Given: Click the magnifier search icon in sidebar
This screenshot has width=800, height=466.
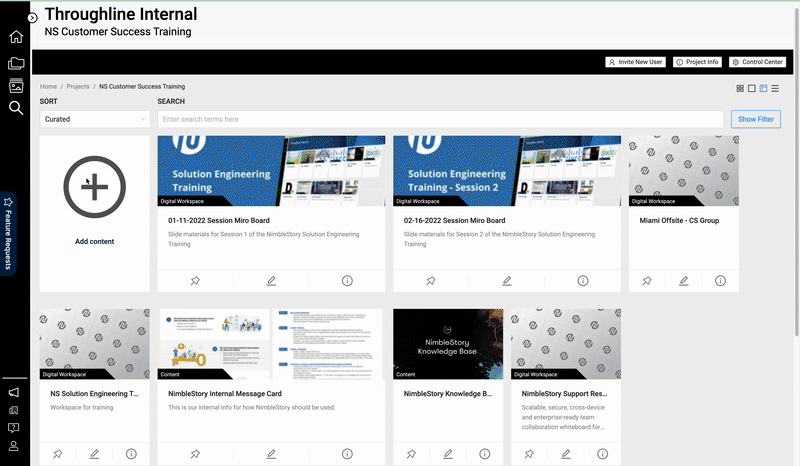Looking at the screenshot, I should (16, 108).
